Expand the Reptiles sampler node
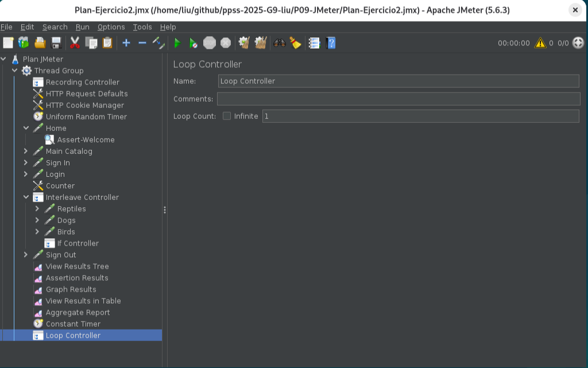Viewport: 588px width, 368px height. pyautogui.click(x=37, y=208)
